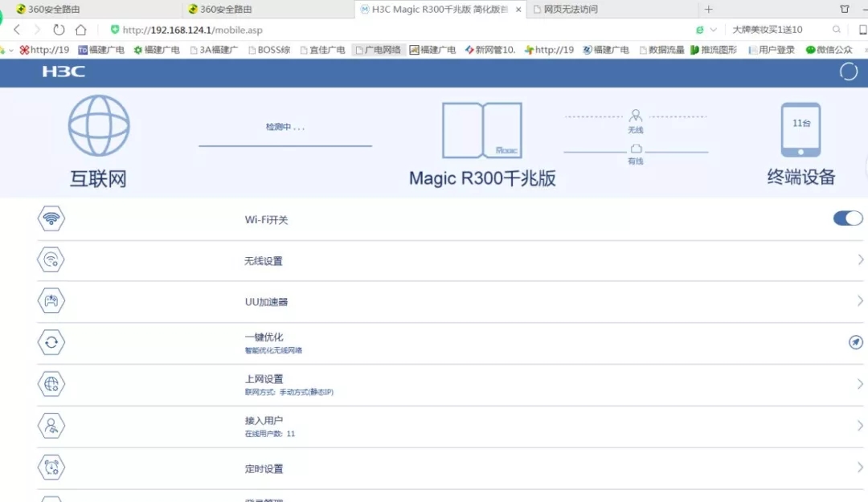Click the UU加速器 game controller icon
This screenshot has width=868, height=502.
tap(51, 300)
